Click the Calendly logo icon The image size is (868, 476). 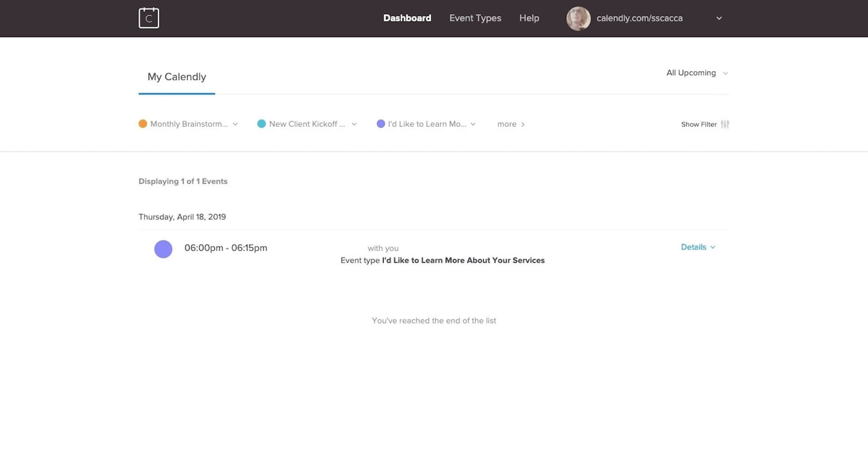[149, 18]
